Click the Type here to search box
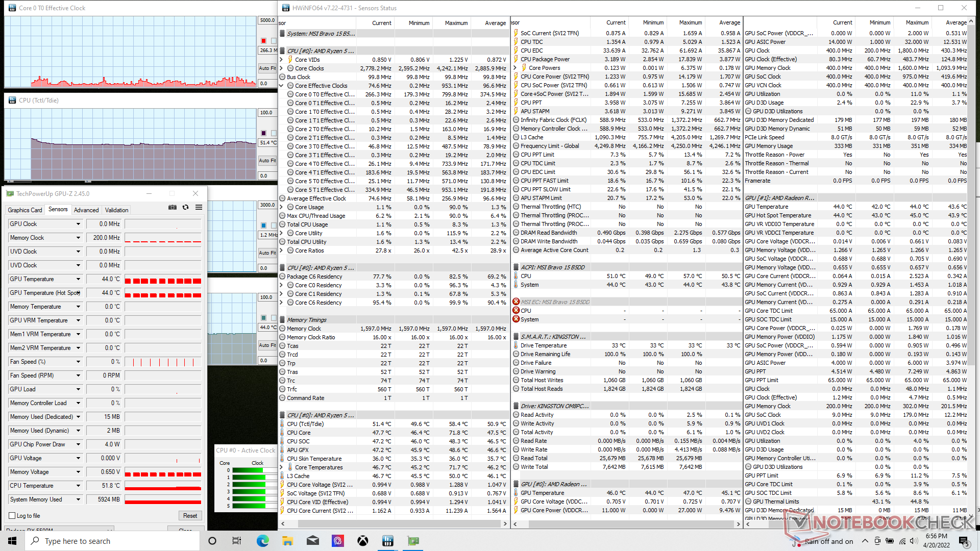 [x=113, y=541]
